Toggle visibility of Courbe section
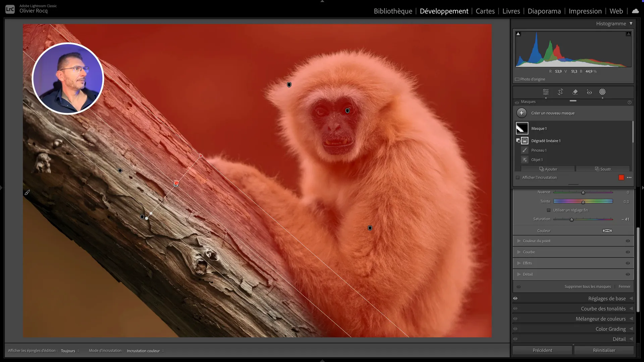This screenshot has width=644, height=362. (x=628, y=252)
